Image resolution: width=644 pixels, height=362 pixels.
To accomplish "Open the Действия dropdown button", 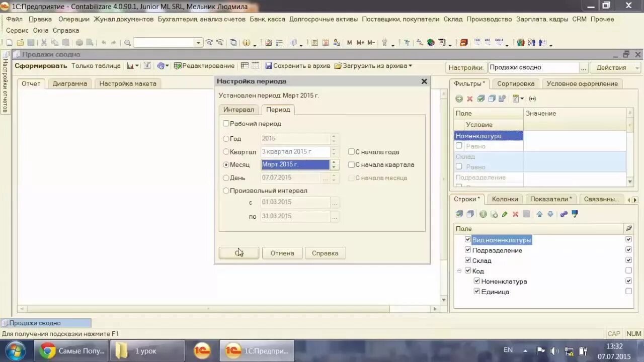I will 615,67.
